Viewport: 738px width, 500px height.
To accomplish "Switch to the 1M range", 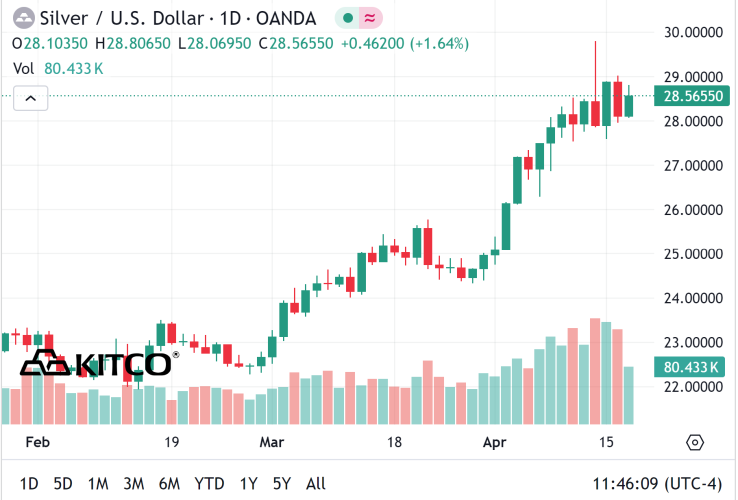I will click(98, 484).
